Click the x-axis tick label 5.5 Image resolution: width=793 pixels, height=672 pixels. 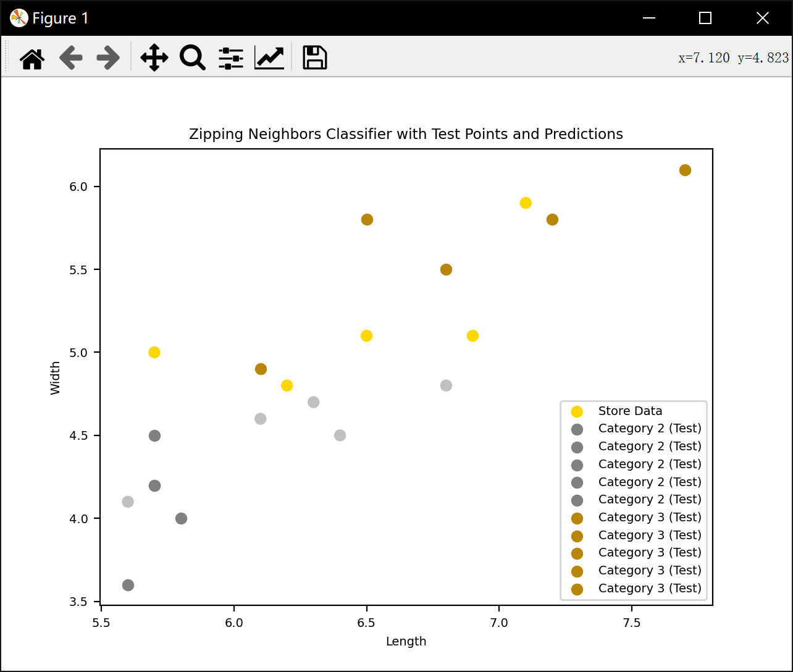click(101, 623)
